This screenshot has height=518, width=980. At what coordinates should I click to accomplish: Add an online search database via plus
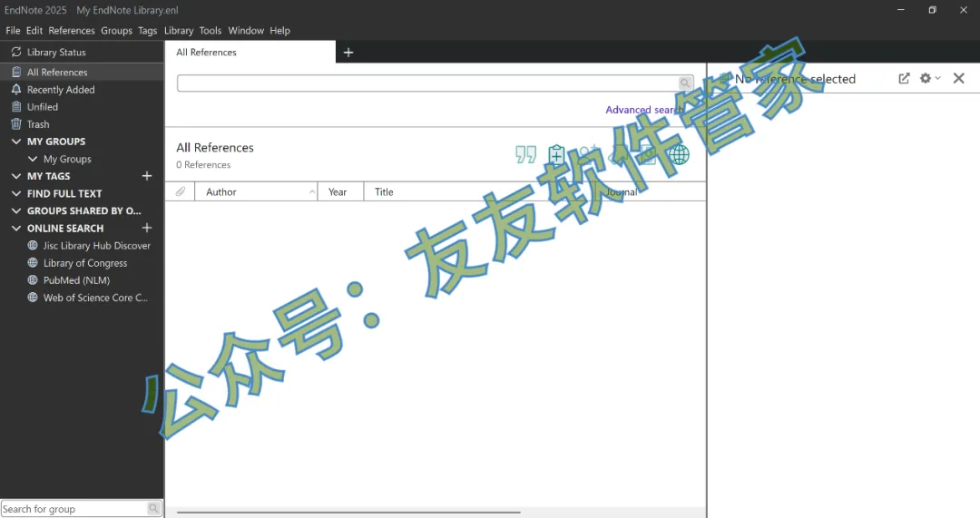147,228
